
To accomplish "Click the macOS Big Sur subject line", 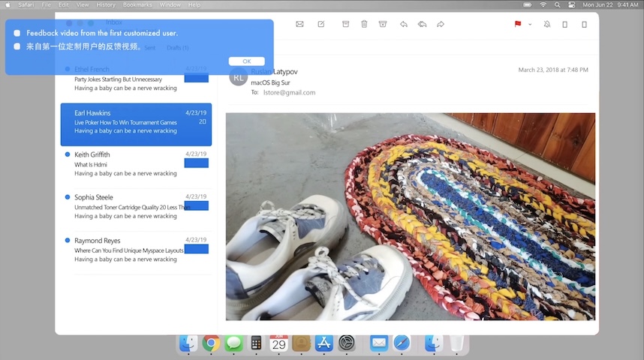I will point(270,82).
